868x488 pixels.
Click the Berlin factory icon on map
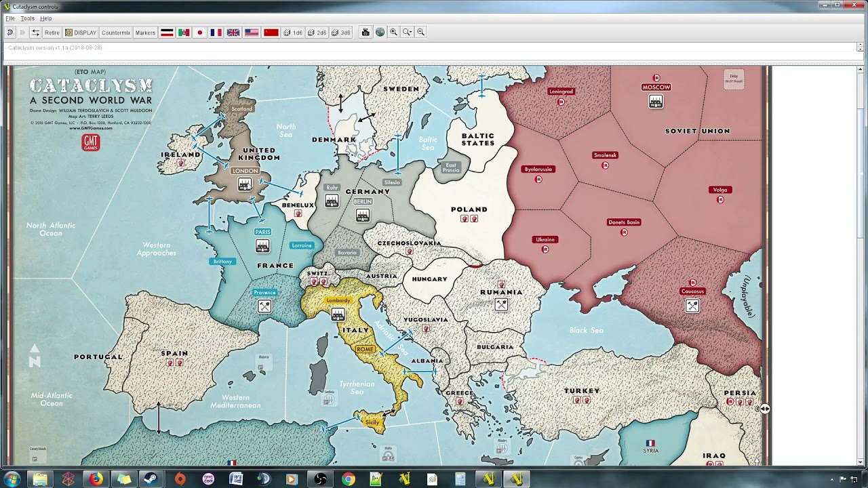tap(363, 216)
